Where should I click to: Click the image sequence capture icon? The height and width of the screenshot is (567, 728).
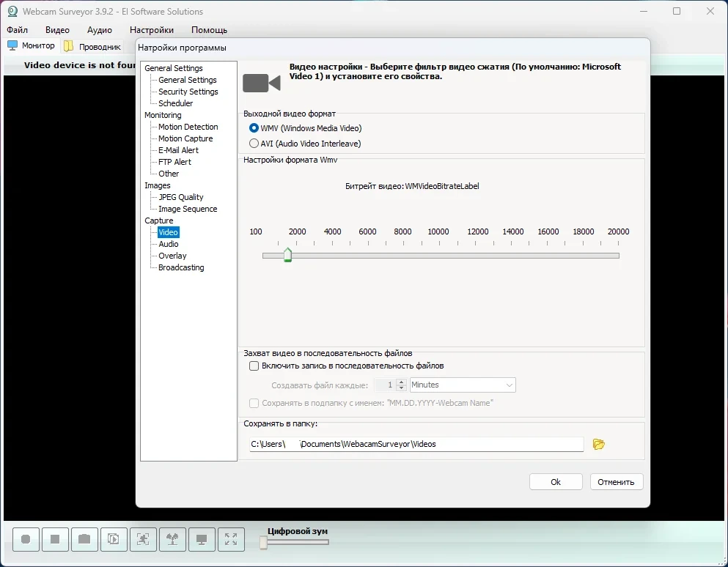[114, 539]
